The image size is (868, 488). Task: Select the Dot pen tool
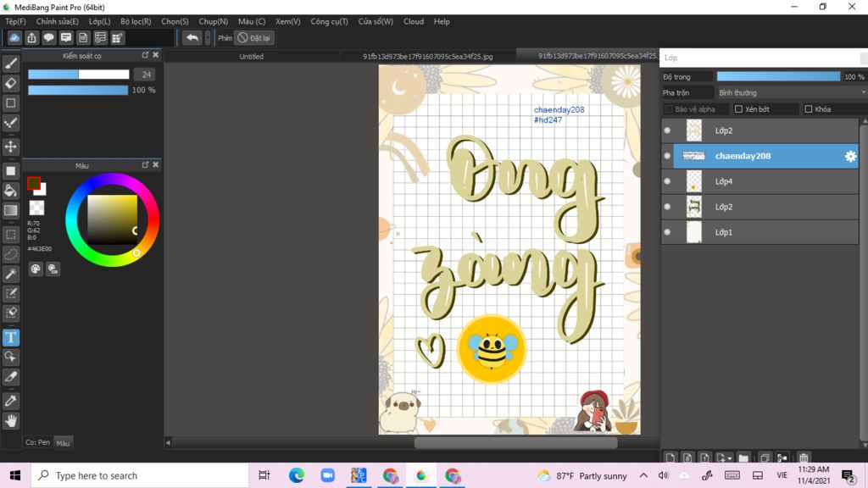click(x=10, y=123)
